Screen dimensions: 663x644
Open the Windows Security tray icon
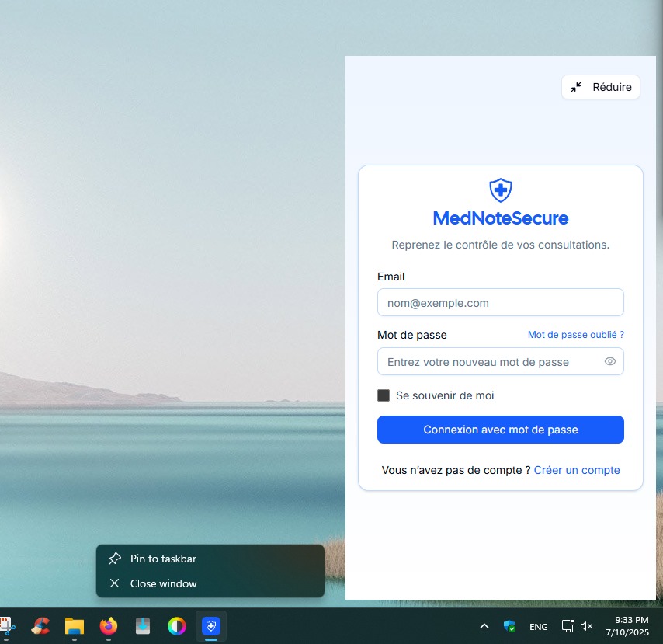pos(509,626)
